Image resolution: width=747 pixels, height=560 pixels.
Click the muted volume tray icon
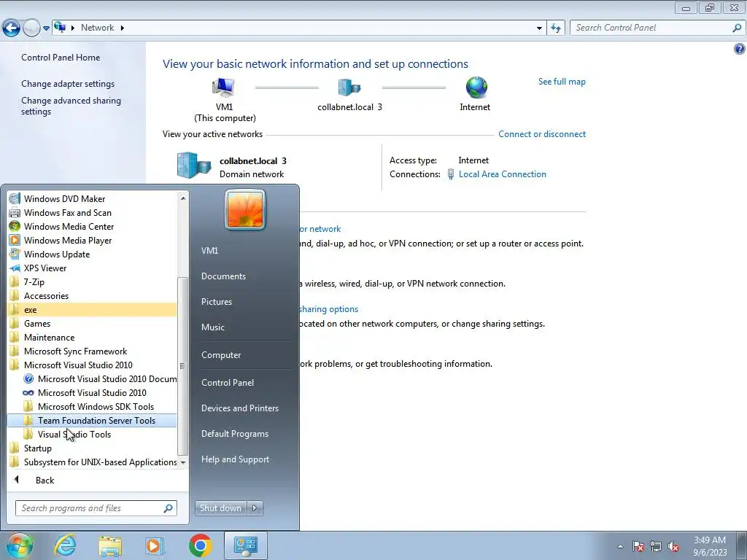673,547
